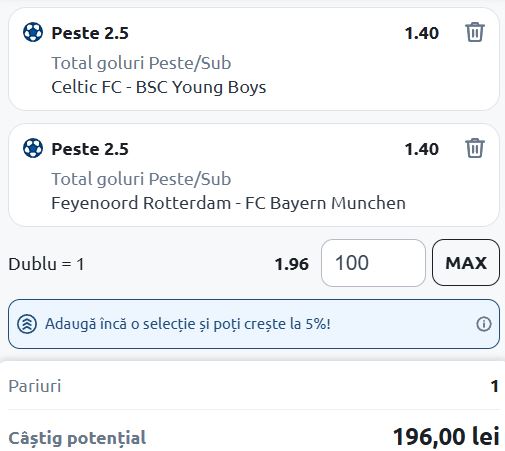Viewport: 505px width, 451px height.
Task: Click the combined odds 1.96 value
Action: [x=292, y=264]
